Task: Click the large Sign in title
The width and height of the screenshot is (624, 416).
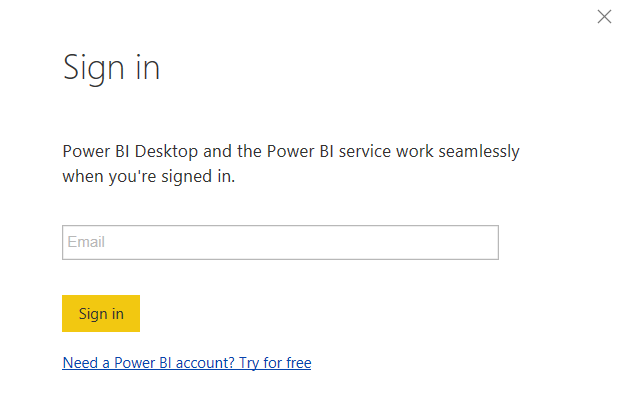Action: click(x=111, y=68)
